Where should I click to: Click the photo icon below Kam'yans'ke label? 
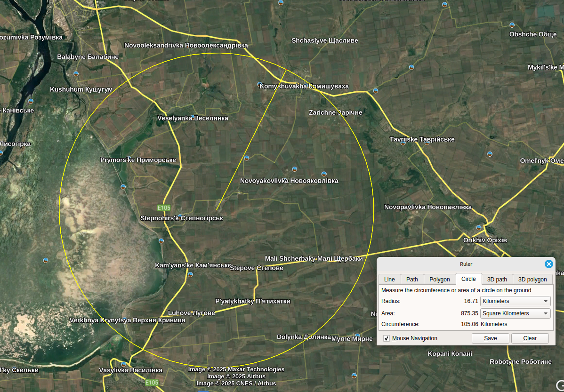coord(190,274)
